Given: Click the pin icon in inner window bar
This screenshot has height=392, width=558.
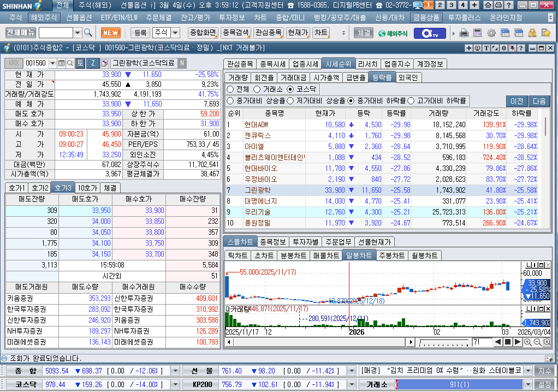Looking at the screenshot, I should (513, 48).
